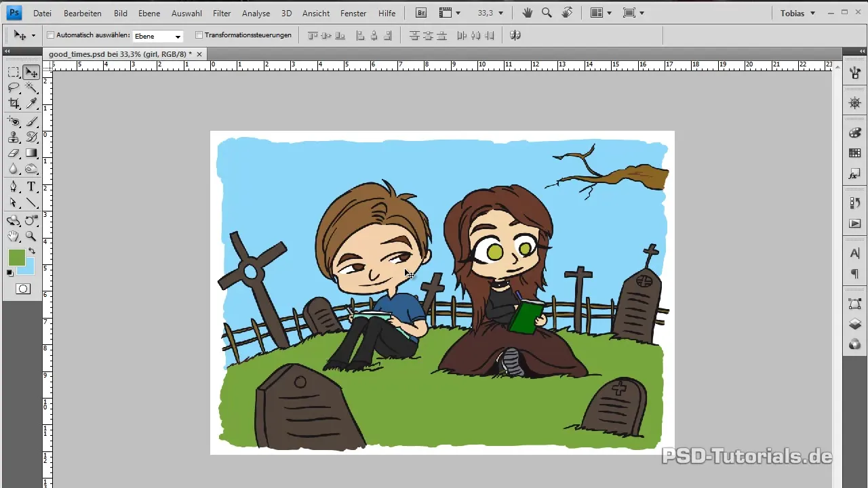The width and height of the screenshot is (868, 488).
Task: Select the Hand tool in toolbox
Action: [x=14, y=236]
